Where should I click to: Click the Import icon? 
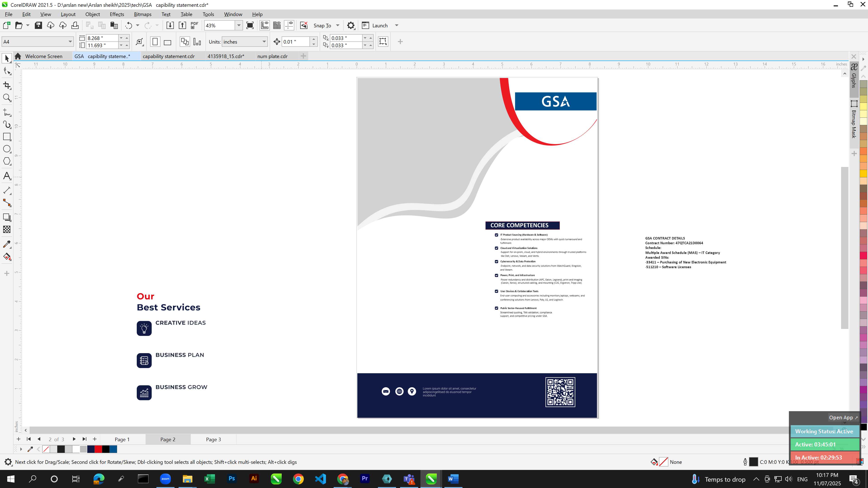[170, 26]
